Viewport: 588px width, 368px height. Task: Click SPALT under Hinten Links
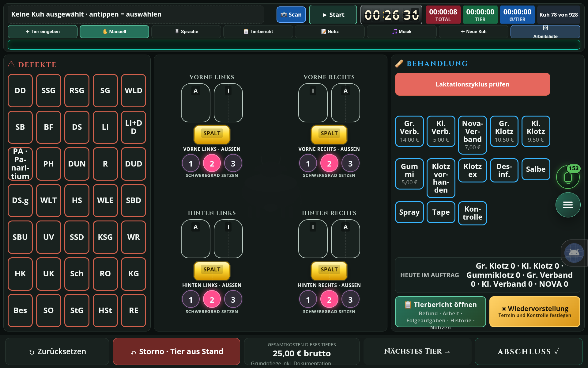[x=212, y=271]
